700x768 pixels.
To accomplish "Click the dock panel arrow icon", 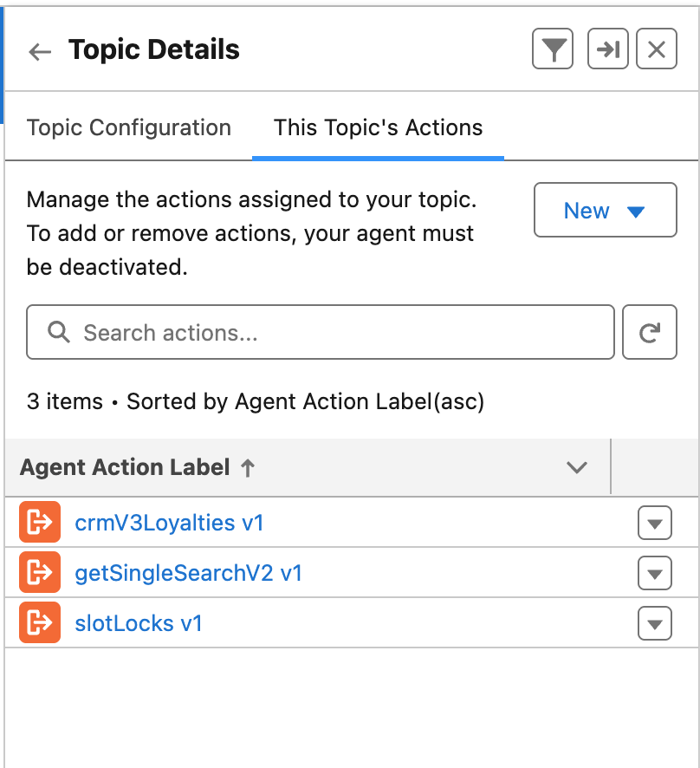I will pos(608,50).
